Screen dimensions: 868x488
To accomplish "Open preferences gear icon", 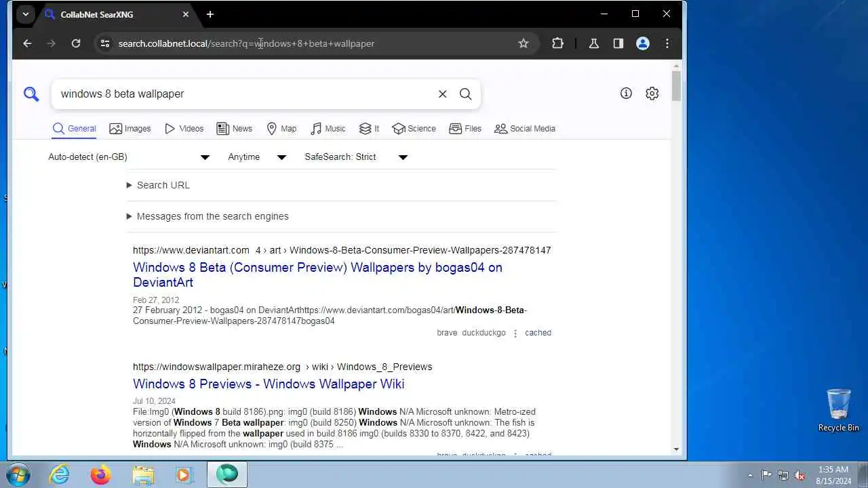I will click(x=652, y=94).
